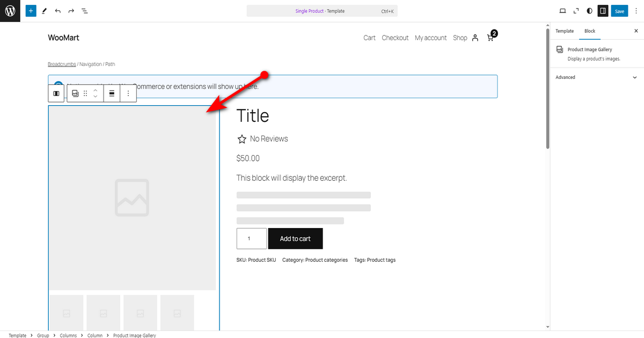This screenshot has height=338, width=644.
Task: Toggle the Settings sidebar panel icon
Action: pyautogui.click(x=603, y=11)
